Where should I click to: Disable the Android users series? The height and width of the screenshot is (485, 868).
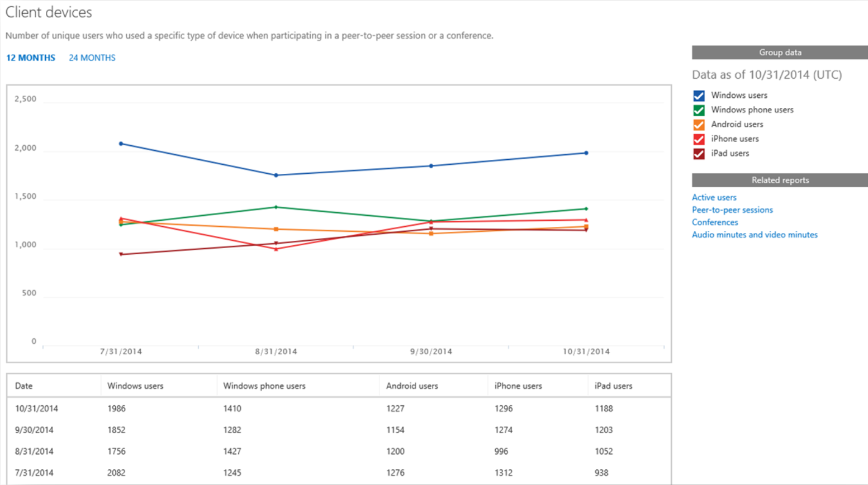coord(699,125)
